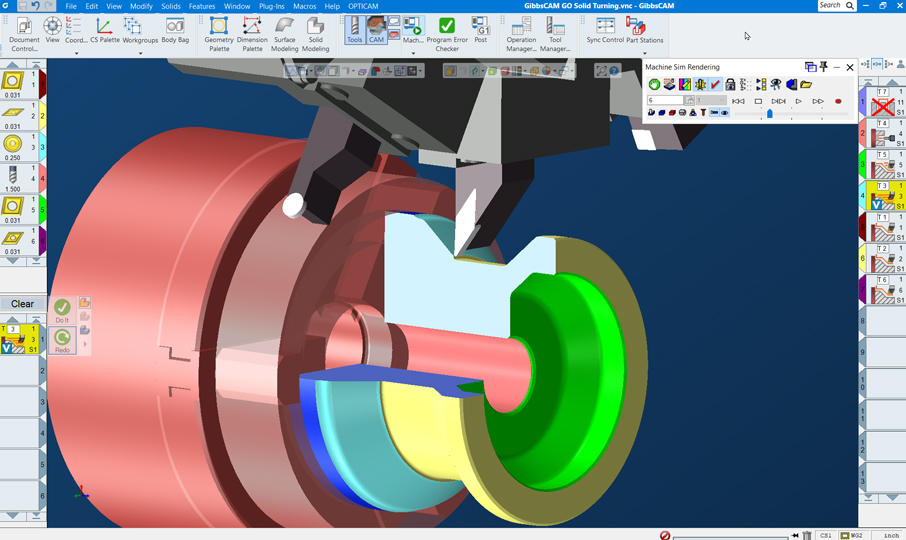The image size is (906, 540).
Task: Toggle the Tools palette button
Action: (x=354, y=30)
